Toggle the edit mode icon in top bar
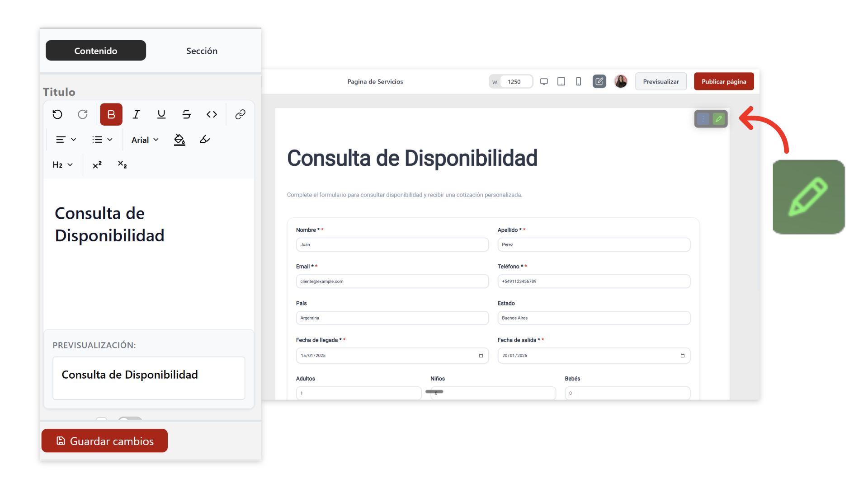 click(599, 81)
